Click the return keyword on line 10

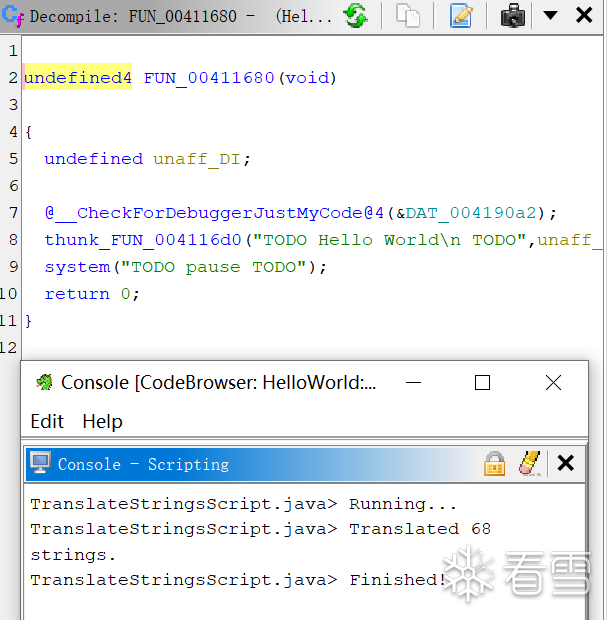[x=77, y=294]
